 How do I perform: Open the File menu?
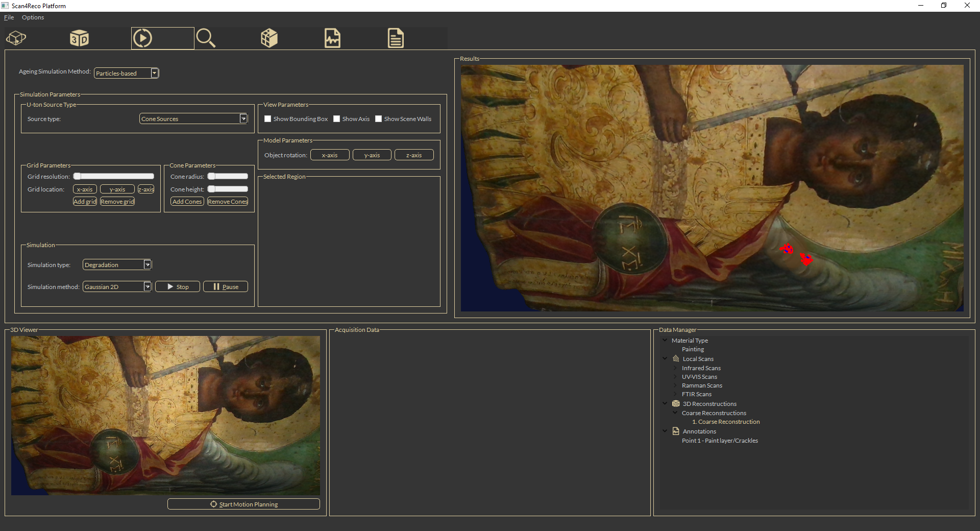(x=9, y=17)
